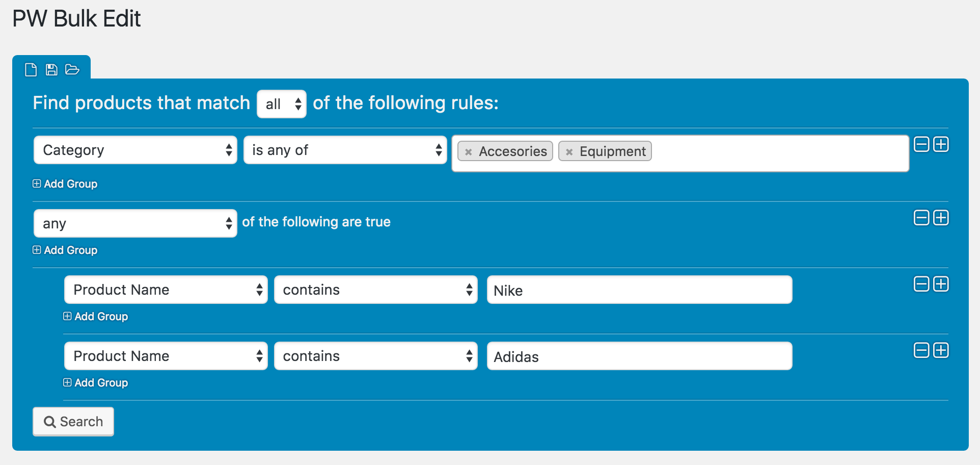Create a new search via the new document icon
This screenshot has height=465, width=980.
[x=31, y=69]
